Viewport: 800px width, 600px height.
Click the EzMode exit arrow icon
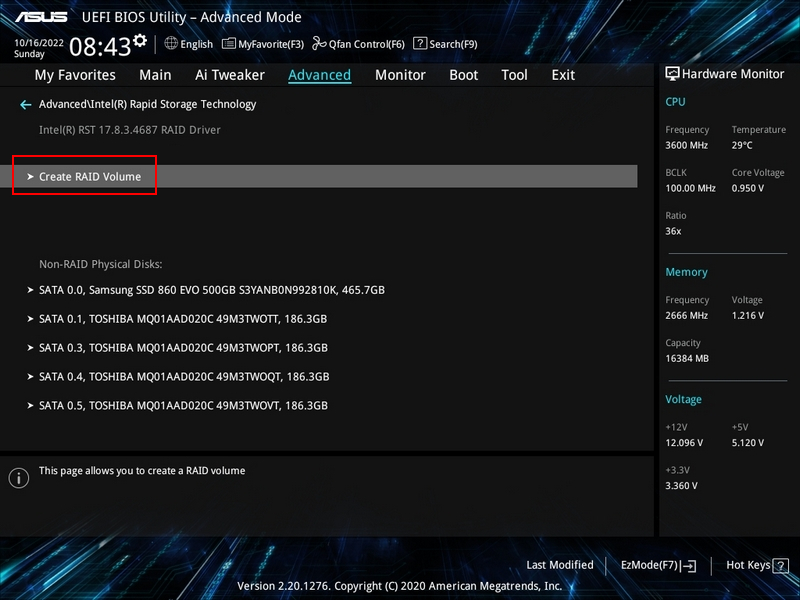[x=689, y=565]
